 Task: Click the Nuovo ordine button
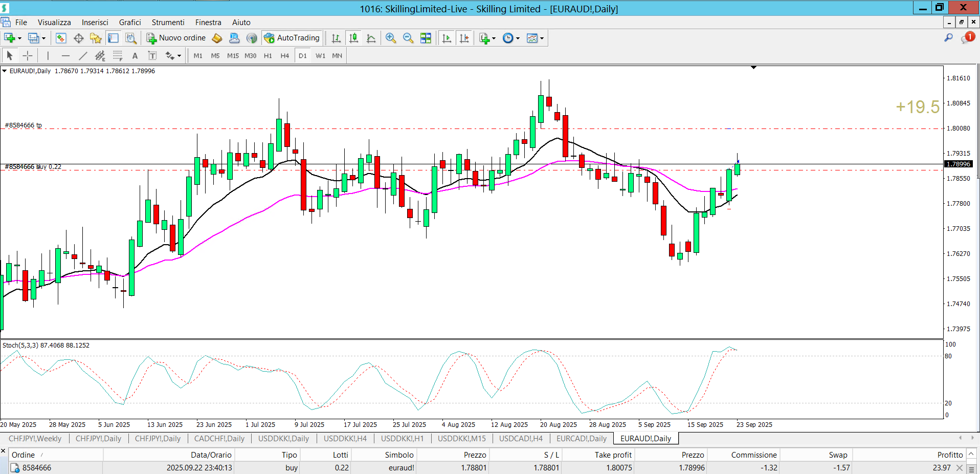176,38
